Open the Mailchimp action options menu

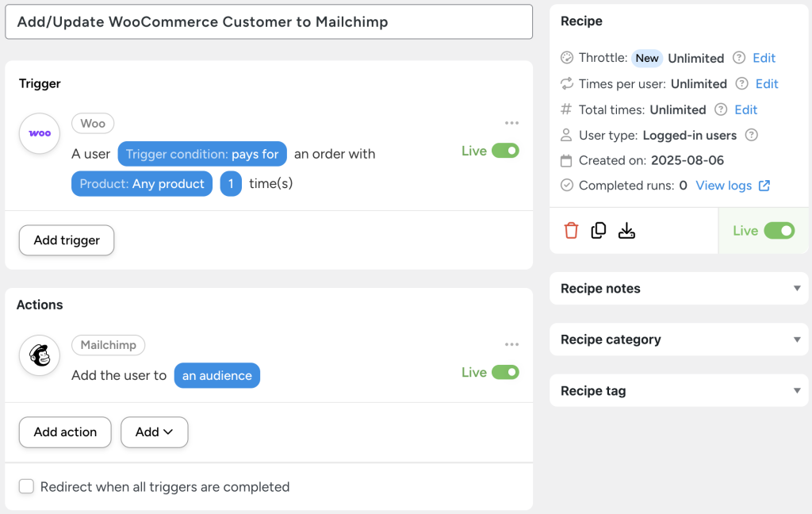pyautogui.click(x=511, y=344)
